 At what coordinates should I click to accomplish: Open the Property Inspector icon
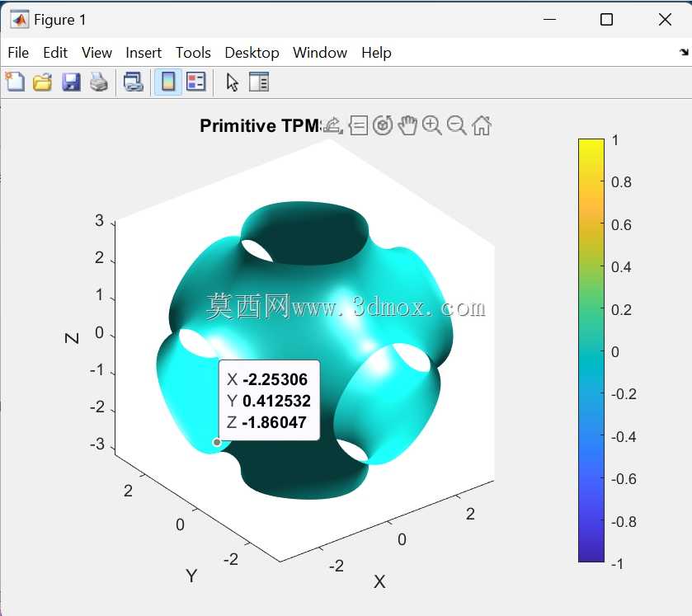tap(259, 82)
